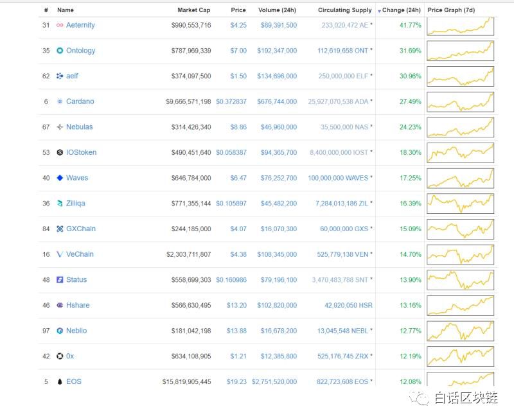The width and height of the screenshot is (514, 420).
Task: Click the VeChain V logo icon
Action: click(x=60, y=254)
